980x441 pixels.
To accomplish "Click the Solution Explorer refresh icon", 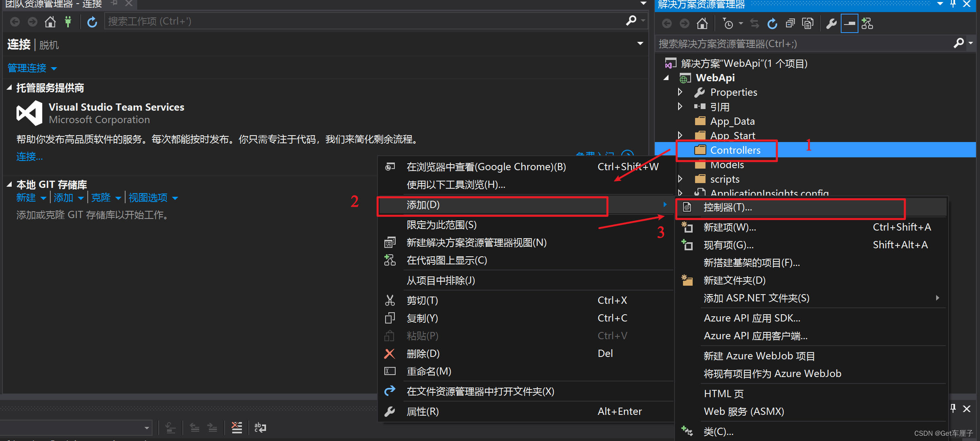I will [x=772, y=24].
